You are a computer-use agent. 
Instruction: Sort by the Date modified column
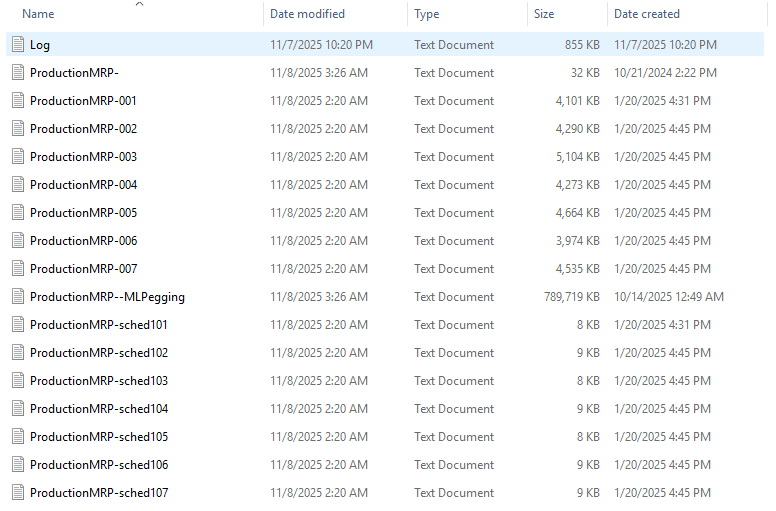[x=307, y=14]
